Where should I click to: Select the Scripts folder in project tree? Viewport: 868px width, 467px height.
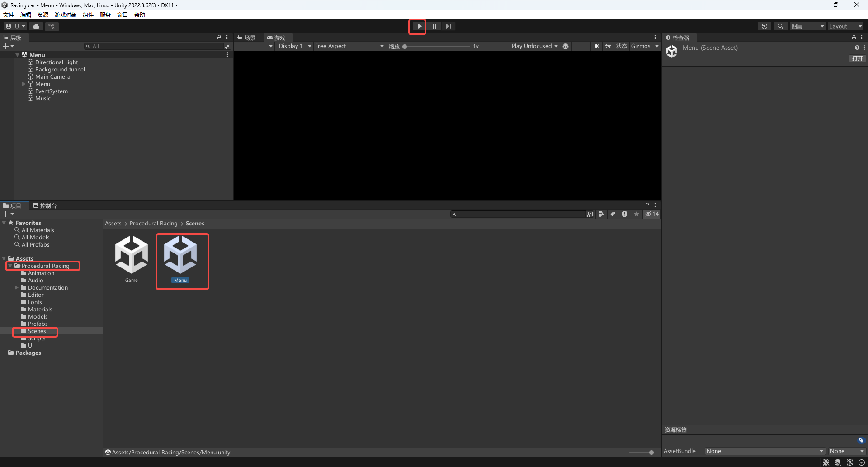pyautogui.click(x=37, y=338)
